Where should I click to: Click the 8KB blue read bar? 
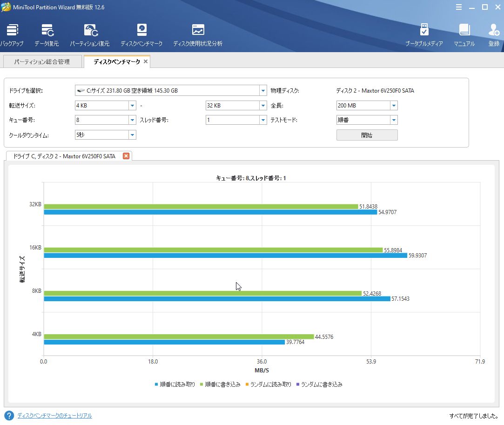click(217, 299)
